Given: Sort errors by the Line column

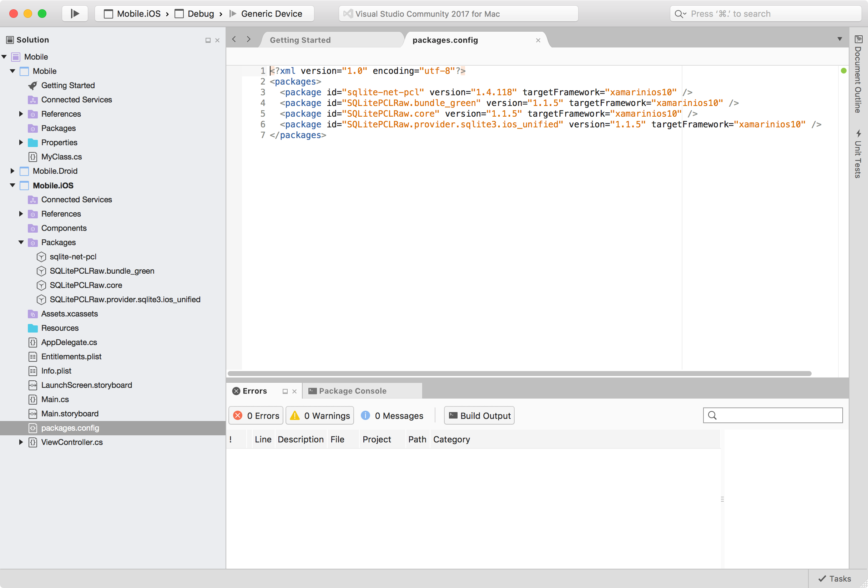Looking at the screenshot, I should coord(263,440).
